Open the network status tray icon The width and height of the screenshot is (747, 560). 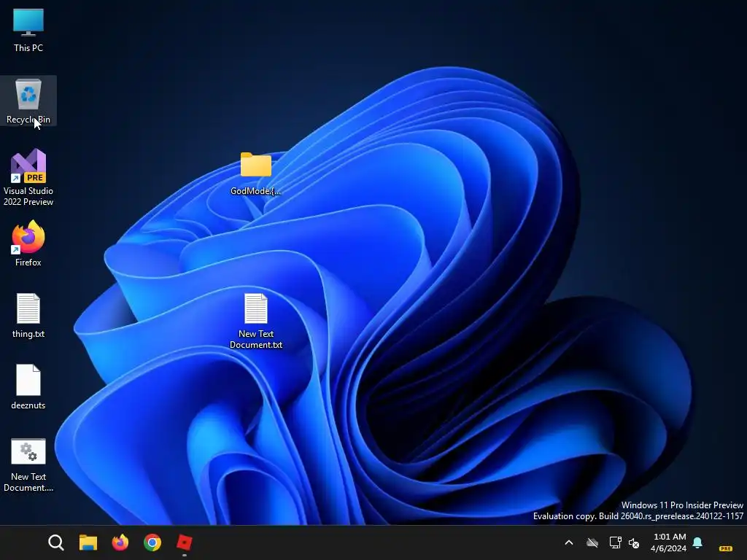coord(615,542)
